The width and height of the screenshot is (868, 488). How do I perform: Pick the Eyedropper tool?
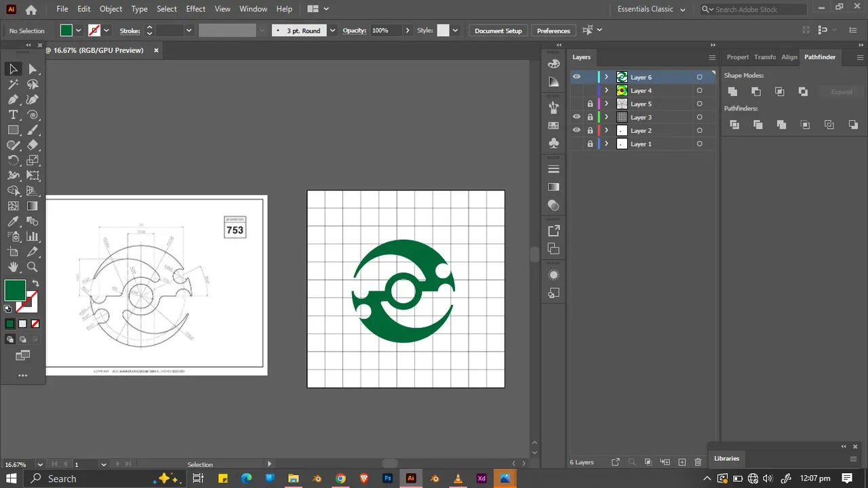[x=13, y=222]
